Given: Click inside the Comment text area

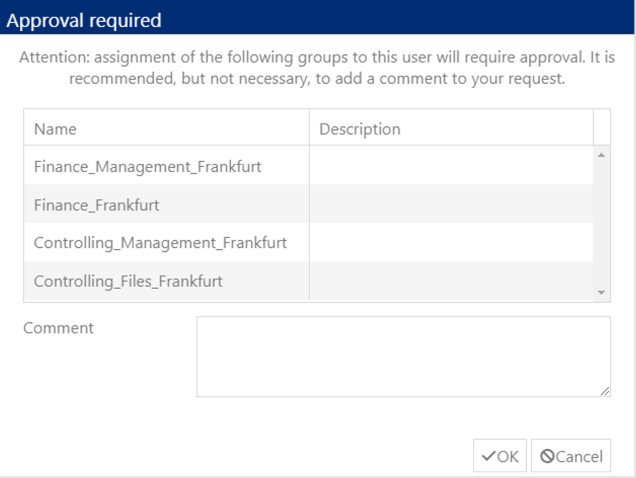Looking at the screenshot, I should click(x=404, y=357).
